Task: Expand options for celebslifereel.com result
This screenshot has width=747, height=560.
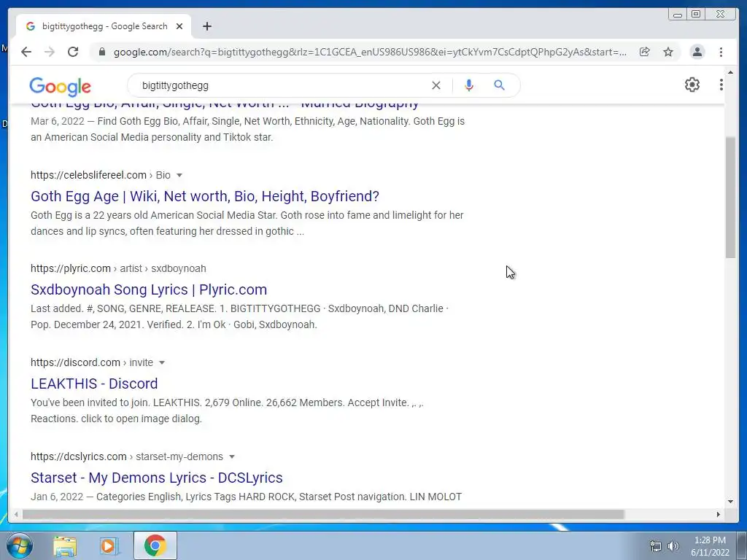Action: [179, 175]
